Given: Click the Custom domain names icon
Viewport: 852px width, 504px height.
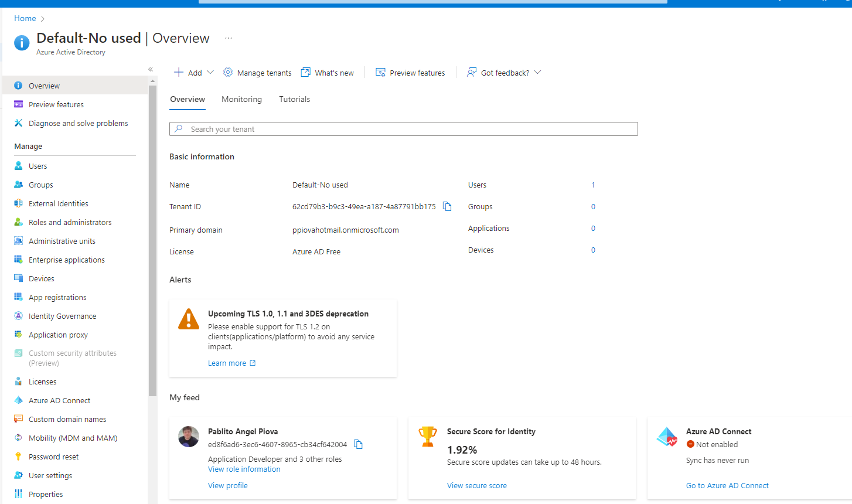Looking at the screenshot, I should (18, 419).
